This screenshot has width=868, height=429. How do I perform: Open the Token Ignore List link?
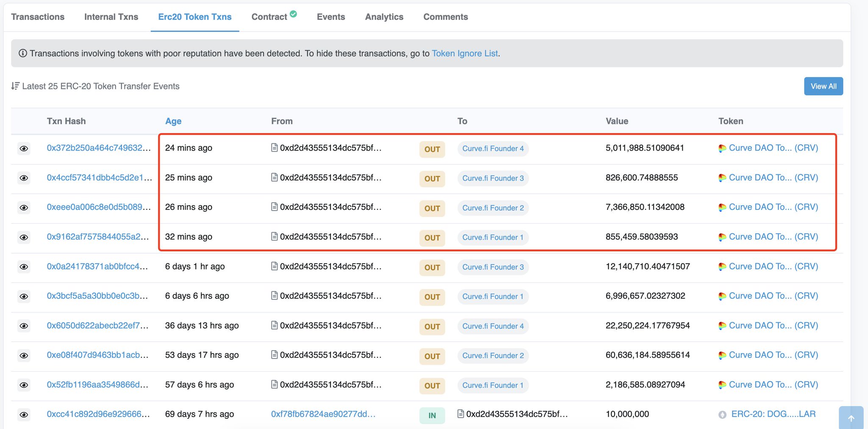[x=465, y=53]
